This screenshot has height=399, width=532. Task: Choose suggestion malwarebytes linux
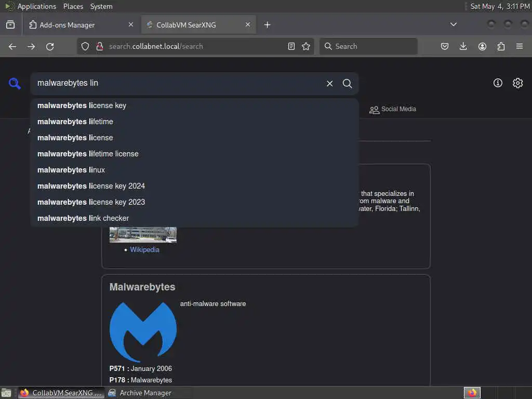point(194,170)
